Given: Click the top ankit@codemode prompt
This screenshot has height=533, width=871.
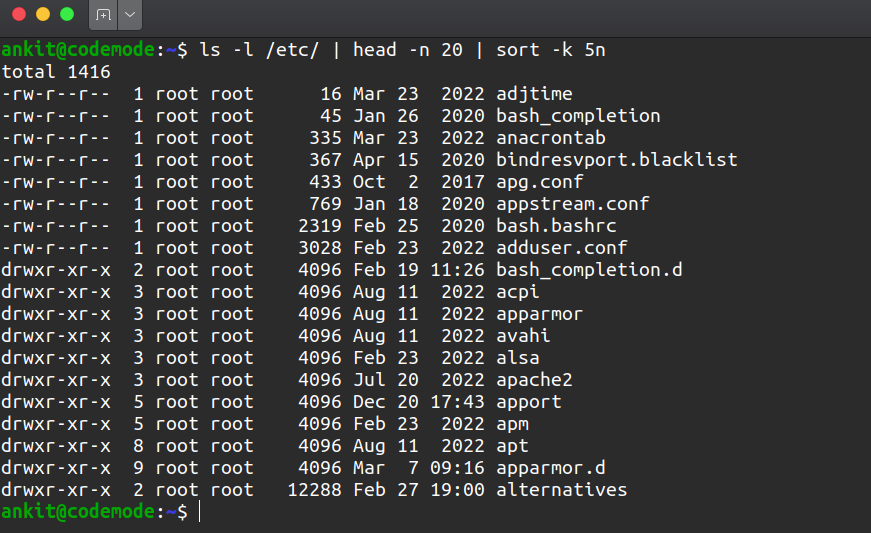Looking at the screenshot, I should [78, 50].
